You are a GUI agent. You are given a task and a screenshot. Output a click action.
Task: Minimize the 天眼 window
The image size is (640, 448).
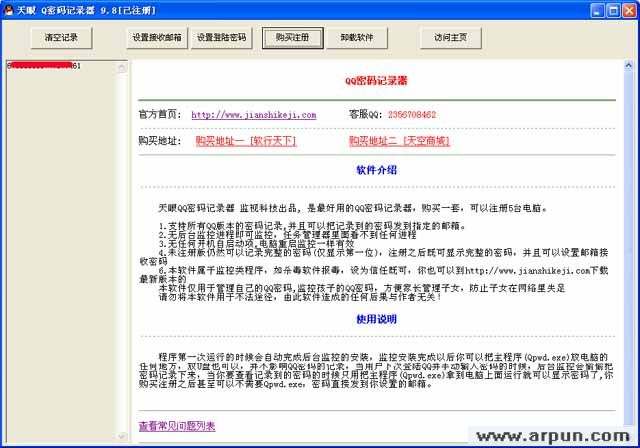point(598,11)
